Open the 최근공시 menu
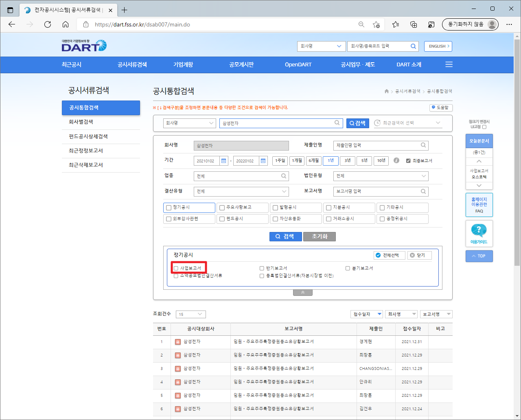The width and height of the screenshot is (521, 420). (72, 65)
